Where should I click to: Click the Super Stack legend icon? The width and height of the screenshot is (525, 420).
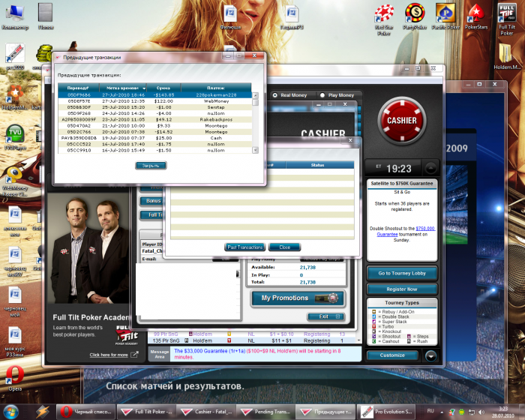(373, 322)
